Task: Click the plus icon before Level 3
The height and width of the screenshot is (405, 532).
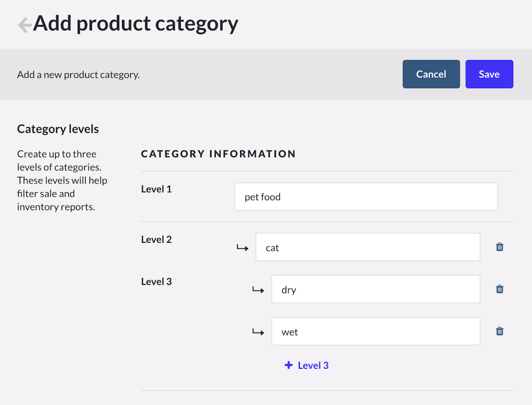Action: click(288, 365)
